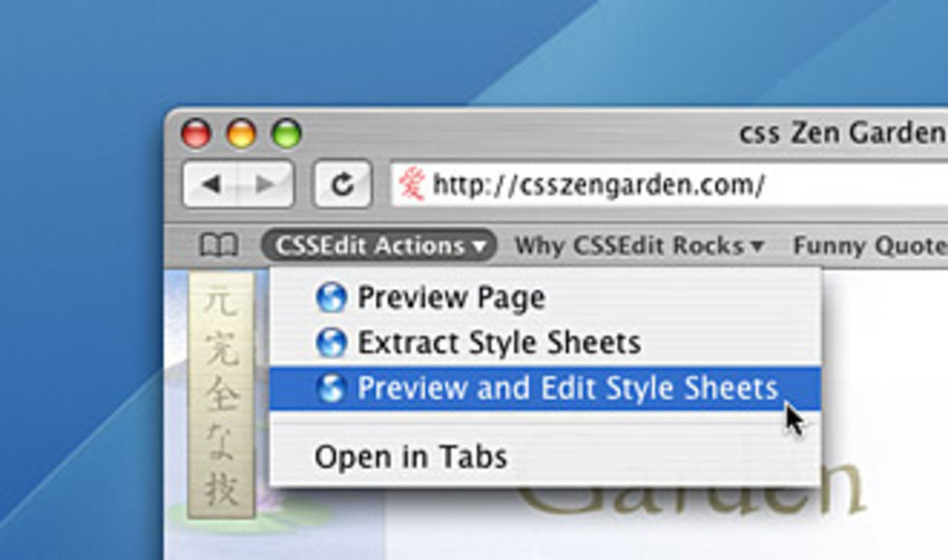This screenshot has width=948, height=560.
Task: Click the red kanji favicon in address bar
Action: coord(412,184)
